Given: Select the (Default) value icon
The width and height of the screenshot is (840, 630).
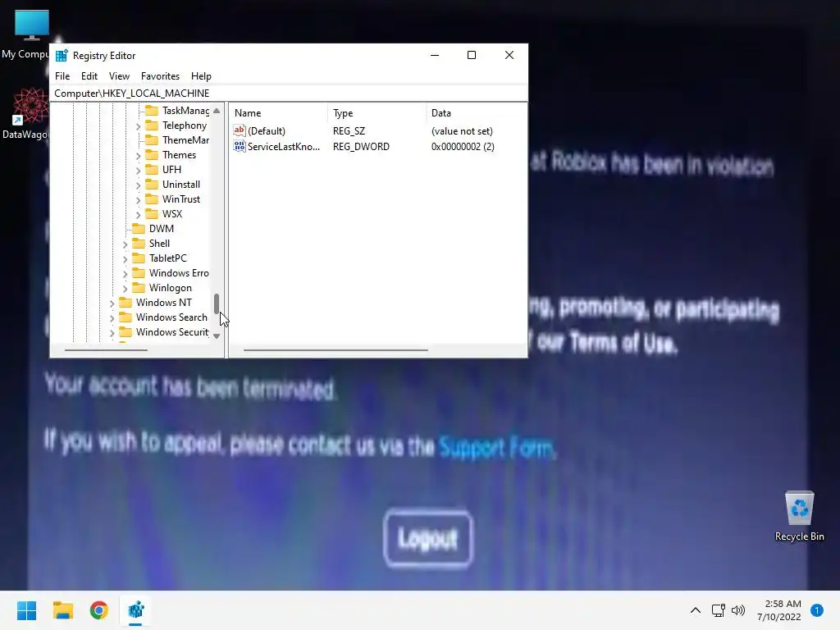Looking at the screenshot, I should 240,130.
